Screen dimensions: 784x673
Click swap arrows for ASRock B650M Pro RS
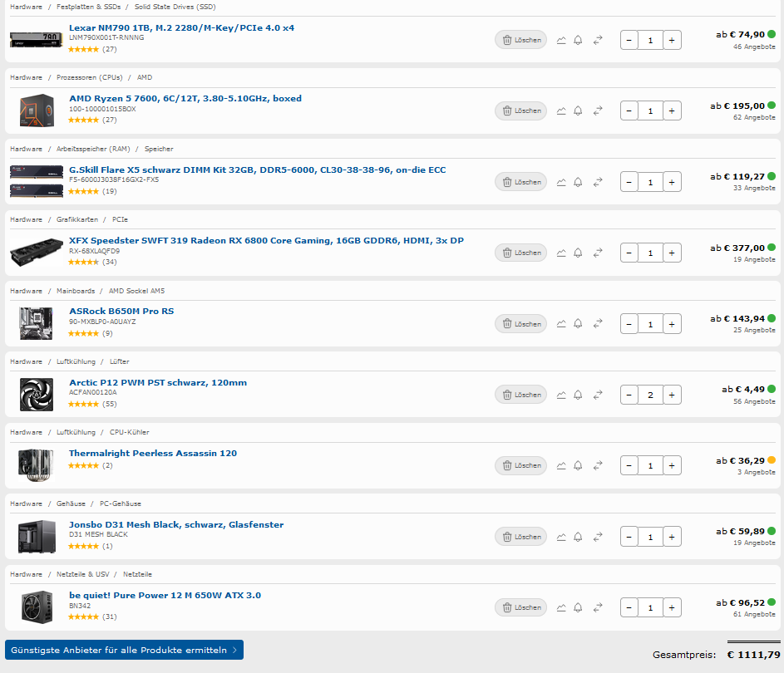tap(598, 324)
